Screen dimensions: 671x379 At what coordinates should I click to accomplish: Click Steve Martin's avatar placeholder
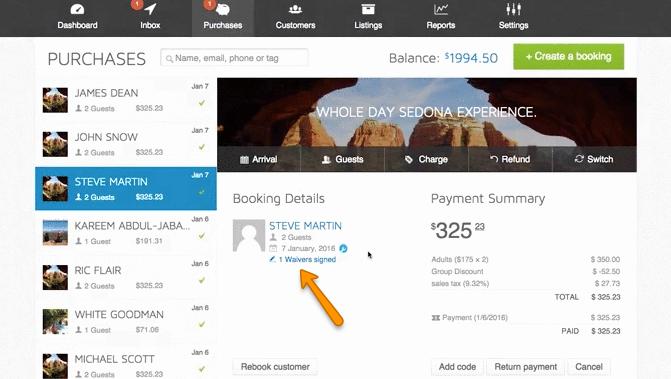249,236
